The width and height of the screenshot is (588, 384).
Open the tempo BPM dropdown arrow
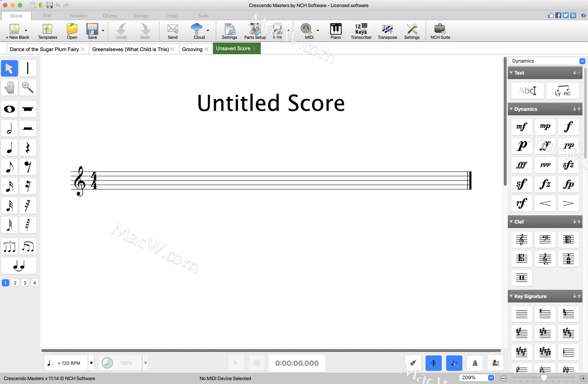(91, 363)
